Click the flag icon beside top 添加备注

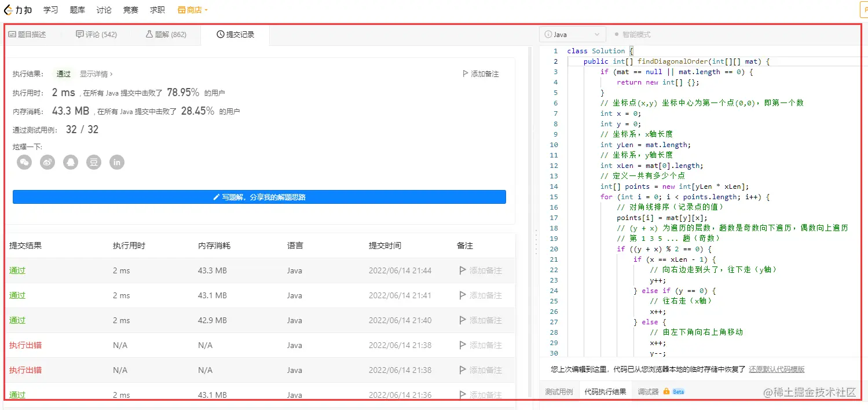[465, 74]
